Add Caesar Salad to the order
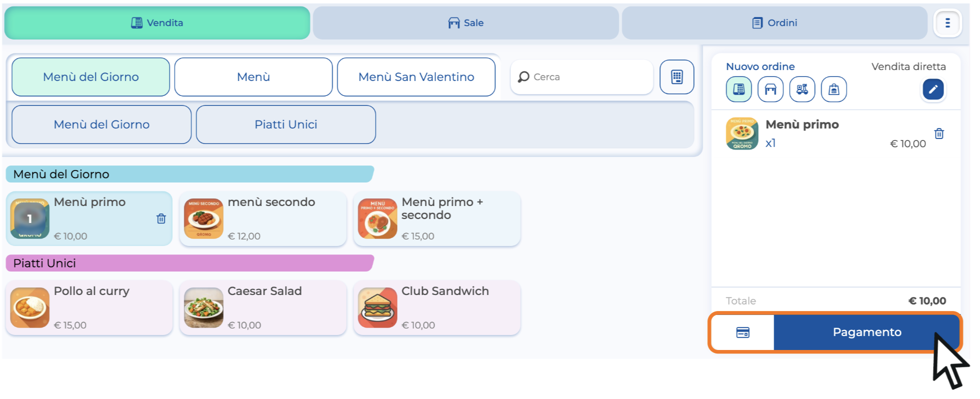The height and width of the screenshot is (399, 980). [x=263, y=307]
